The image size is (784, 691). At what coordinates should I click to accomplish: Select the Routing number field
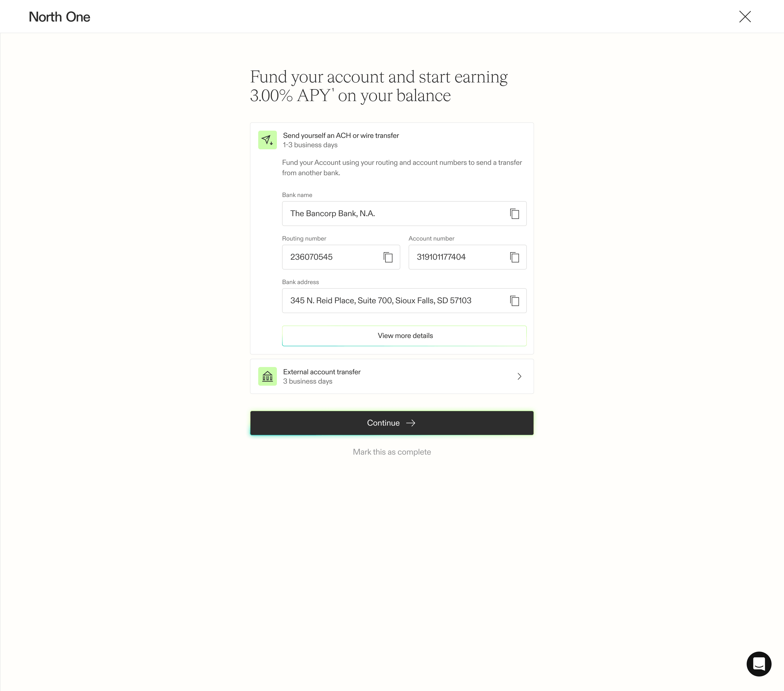[341, 257]
